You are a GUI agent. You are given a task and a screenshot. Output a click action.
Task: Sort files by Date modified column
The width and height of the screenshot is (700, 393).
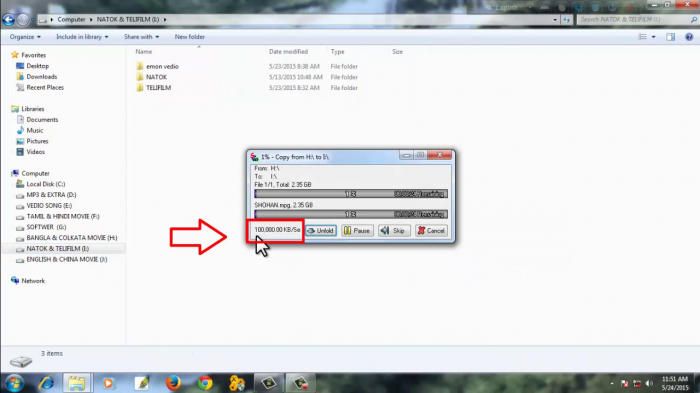[x=288, y=52]
